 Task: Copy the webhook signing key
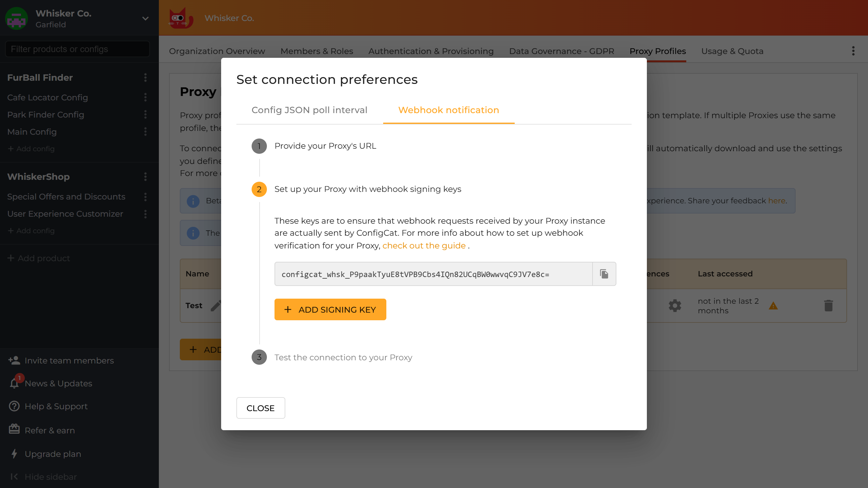604,274
